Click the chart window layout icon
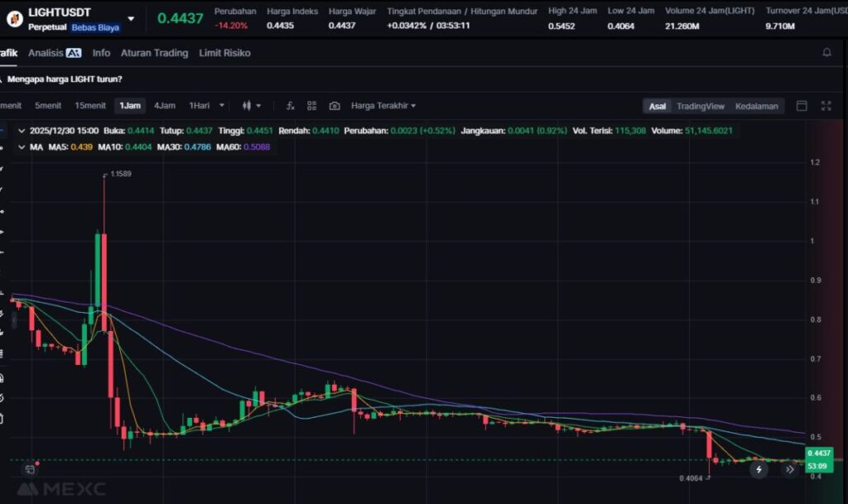This screenshot has height=504, width=848. point(802,106)
